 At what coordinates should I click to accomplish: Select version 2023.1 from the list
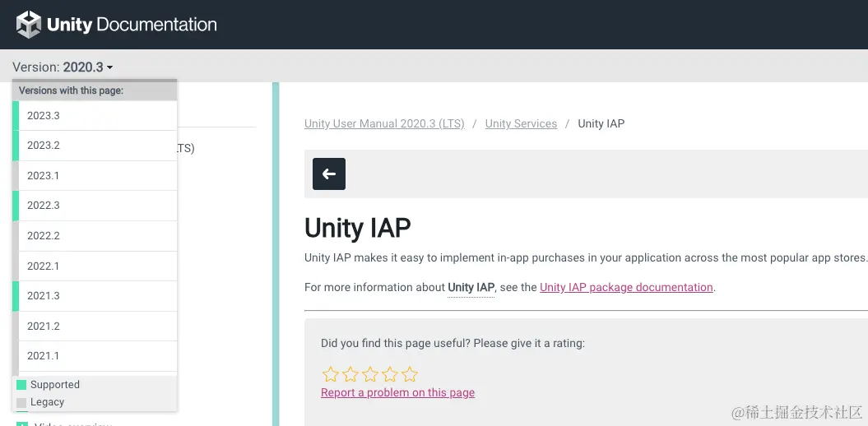(x=95, y=175)
